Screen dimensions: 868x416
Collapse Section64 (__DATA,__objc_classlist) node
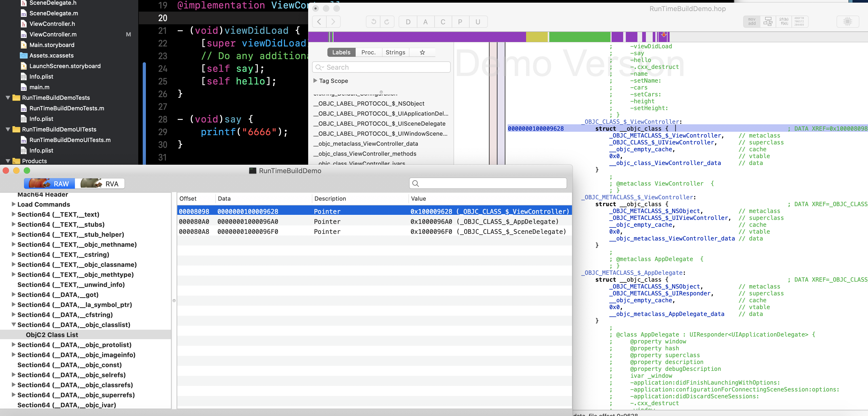pos(13,324)
